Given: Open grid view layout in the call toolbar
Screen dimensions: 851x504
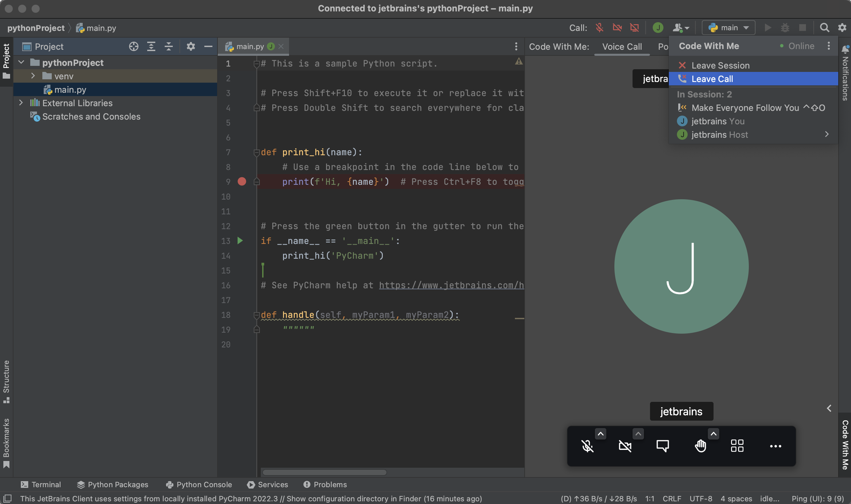Looking at the screenshot, I should point(737,446).
